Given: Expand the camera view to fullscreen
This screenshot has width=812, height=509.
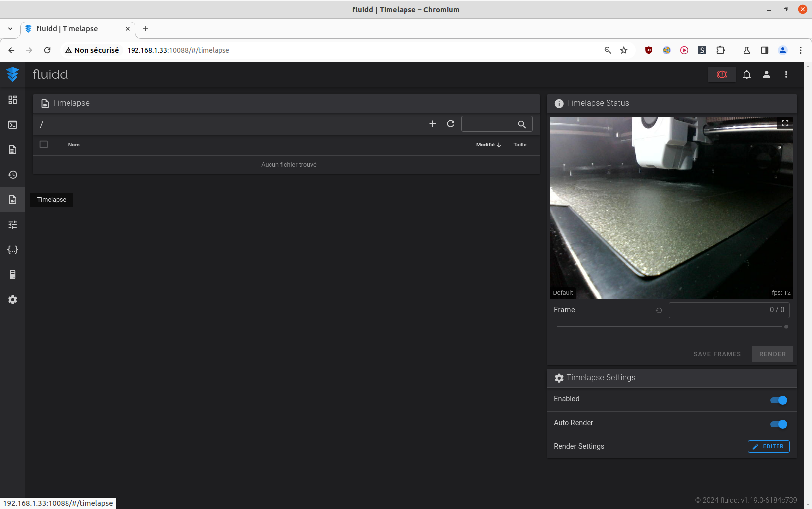Looking at the screenshot, I should coord(785,123).
